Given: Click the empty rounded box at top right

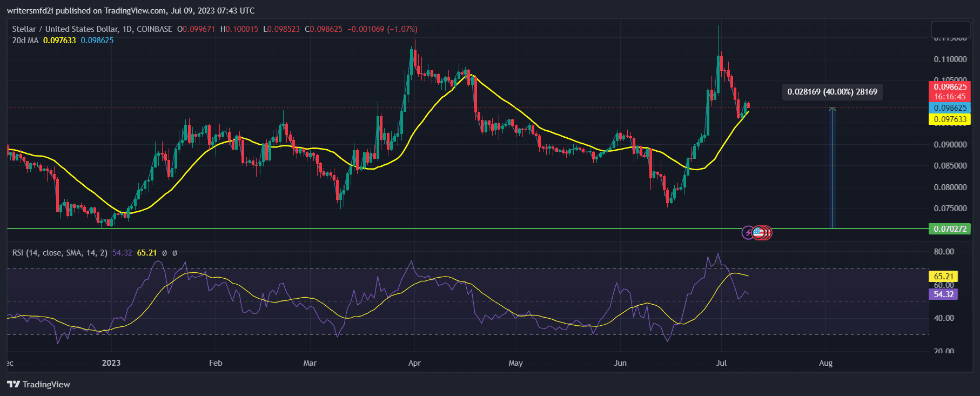Looking at the screenshot, I should pyautogui.click(x=951, y=29).
